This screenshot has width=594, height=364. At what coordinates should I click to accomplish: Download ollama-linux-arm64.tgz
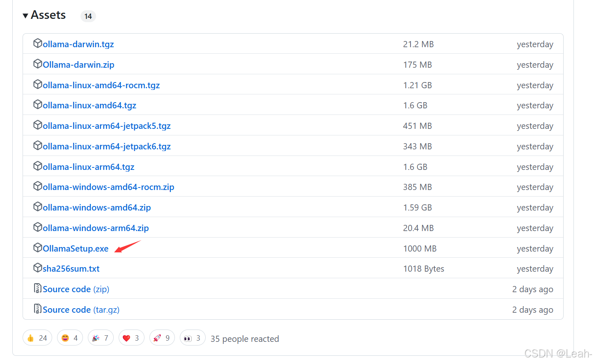click(x=89, y=167)
